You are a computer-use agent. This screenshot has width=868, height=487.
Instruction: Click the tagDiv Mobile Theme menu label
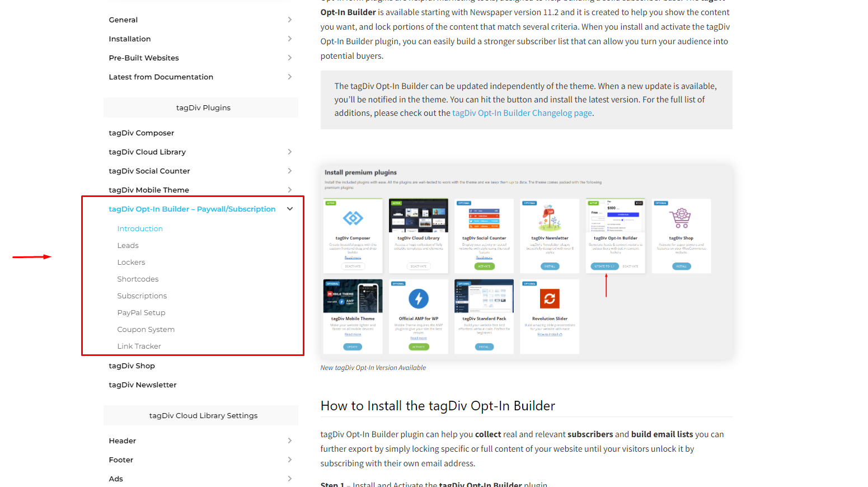click(149, 190)
